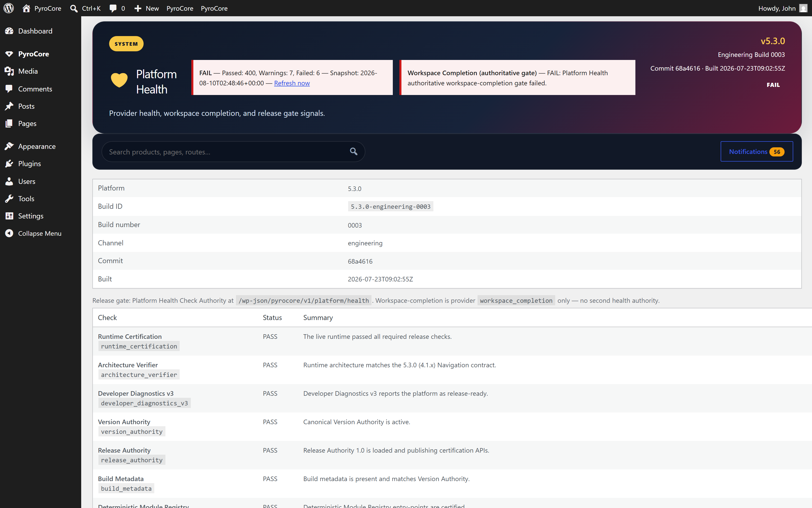Click the Notifications count badge 56
Image resolution: width=812 pixels, height=508 pixels.
777,152
